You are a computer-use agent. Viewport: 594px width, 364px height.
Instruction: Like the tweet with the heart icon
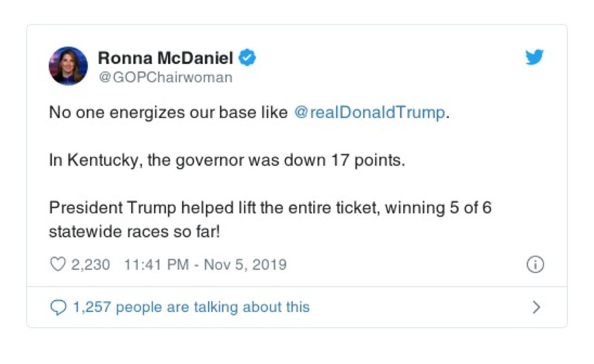(x=57, y=264)
